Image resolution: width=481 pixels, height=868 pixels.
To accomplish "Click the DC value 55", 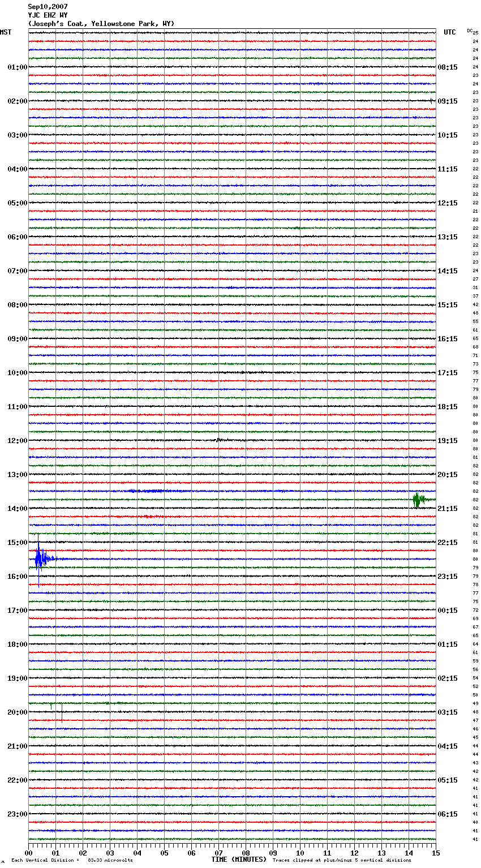I will [x=475, y=321].
